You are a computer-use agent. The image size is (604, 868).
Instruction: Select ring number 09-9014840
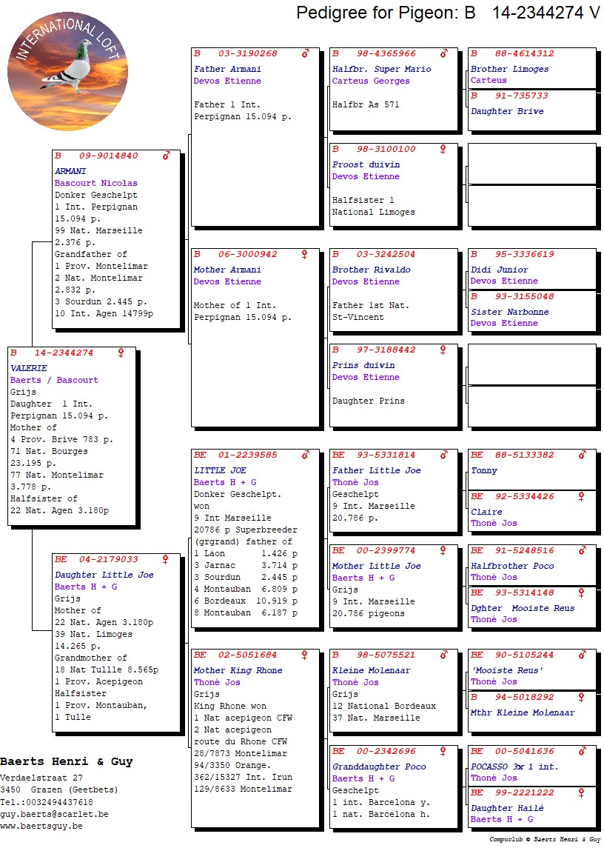pos(108,156)
